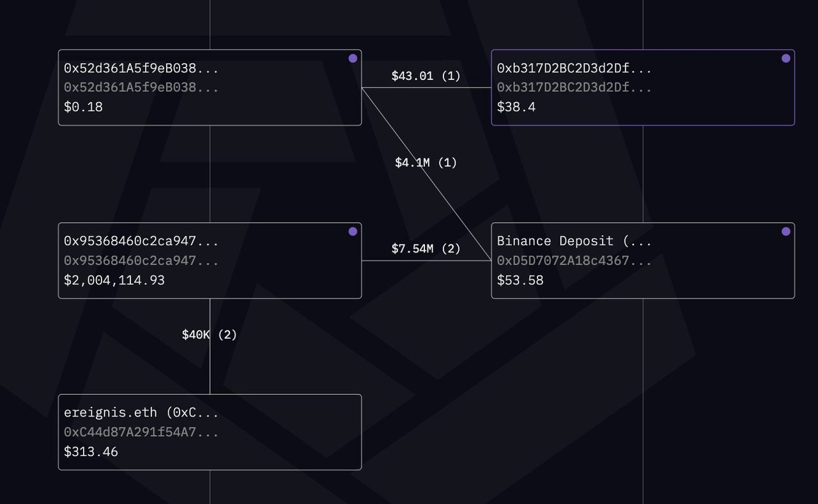Click the 0x95368460c2ca947 white address title
The image size is (818, 504).
[141, 241]
